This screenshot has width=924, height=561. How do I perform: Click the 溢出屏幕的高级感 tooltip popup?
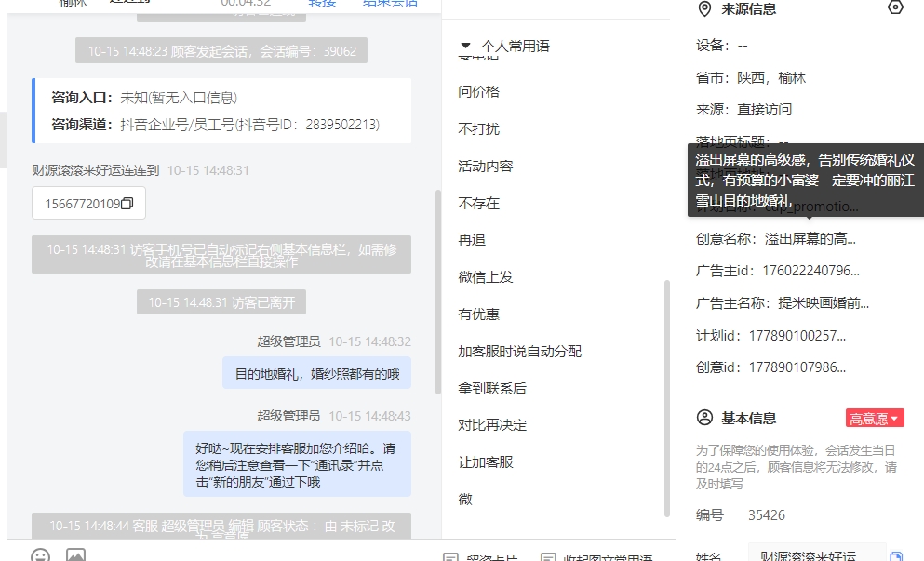pos(806,180)
